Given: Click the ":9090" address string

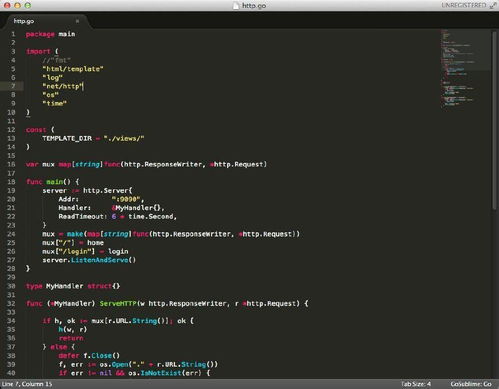Looking at the screenshot, I should [126, 199].
